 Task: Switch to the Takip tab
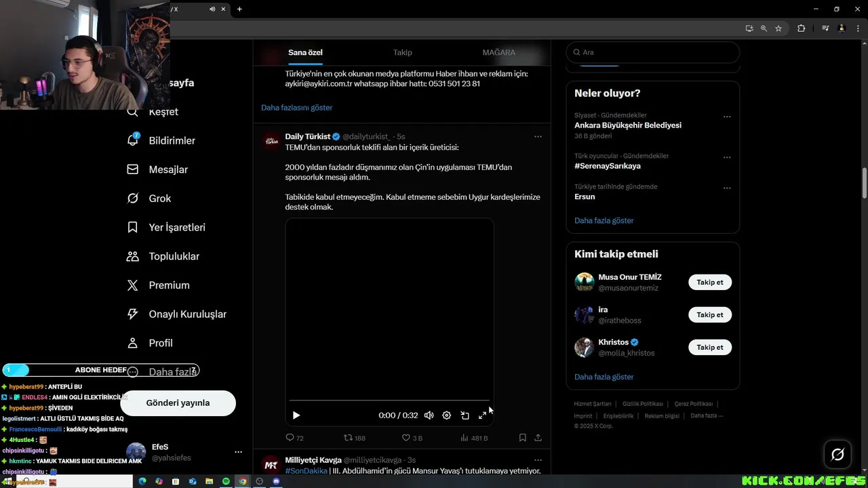click(403, 52)
